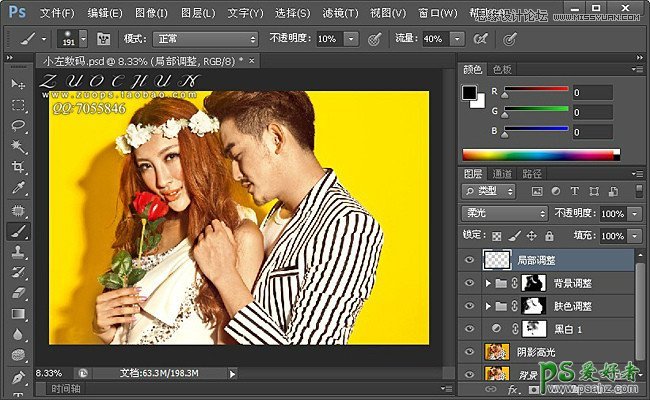Image resolution: width=650 pixels, height=400 pixels.
Task: Open the 图层(L) menu
Action: (x=196, y=13)
